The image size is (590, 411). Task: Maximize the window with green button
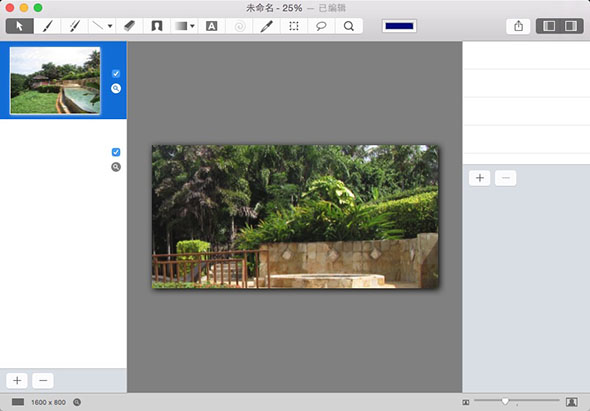click(38, 8)
